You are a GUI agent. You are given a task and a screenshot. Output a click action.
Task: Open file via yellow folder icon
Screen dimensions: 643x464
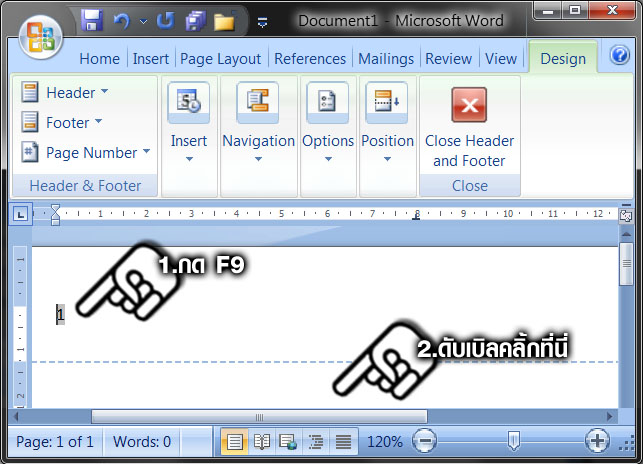click(x=224, y=21)
